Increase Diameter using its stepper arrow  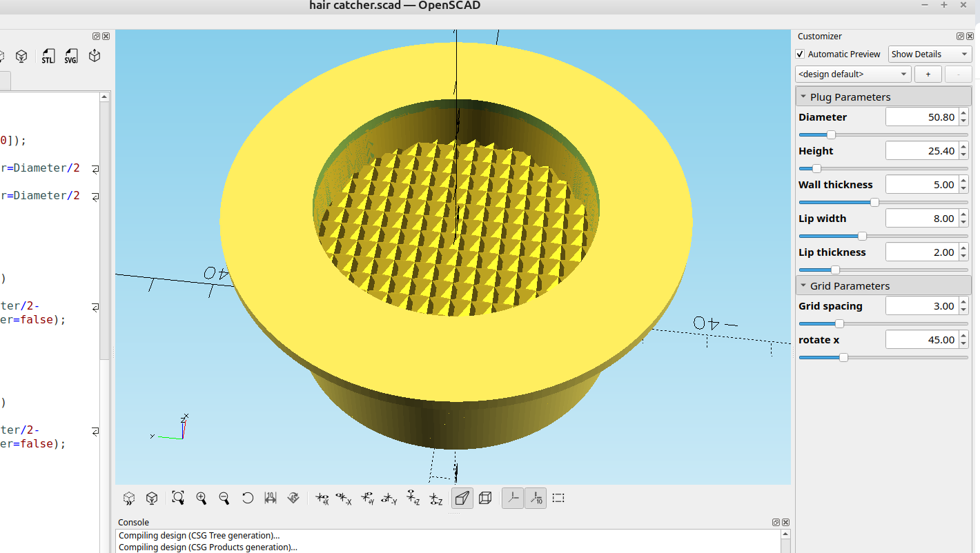tap(963, 112)
